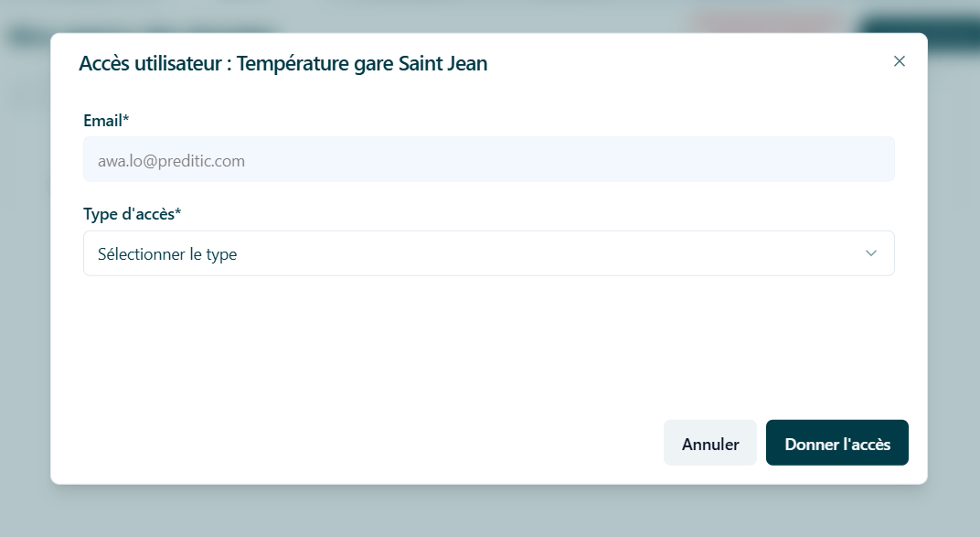Click 'Température gare Saint Jean' in the title
The image size is (980, 537).
[x=362, y=63]
